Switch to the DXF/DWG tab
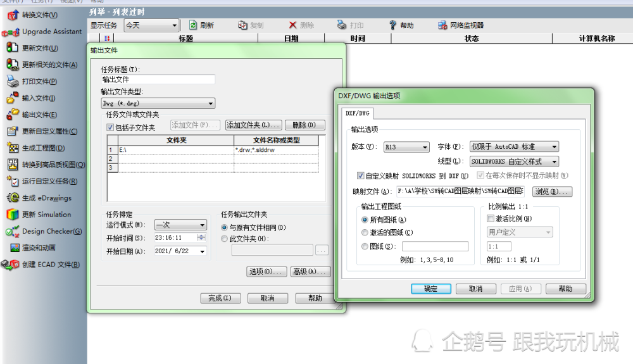The width and height of the screenshot is (633, 364). [x=357, y=113]
